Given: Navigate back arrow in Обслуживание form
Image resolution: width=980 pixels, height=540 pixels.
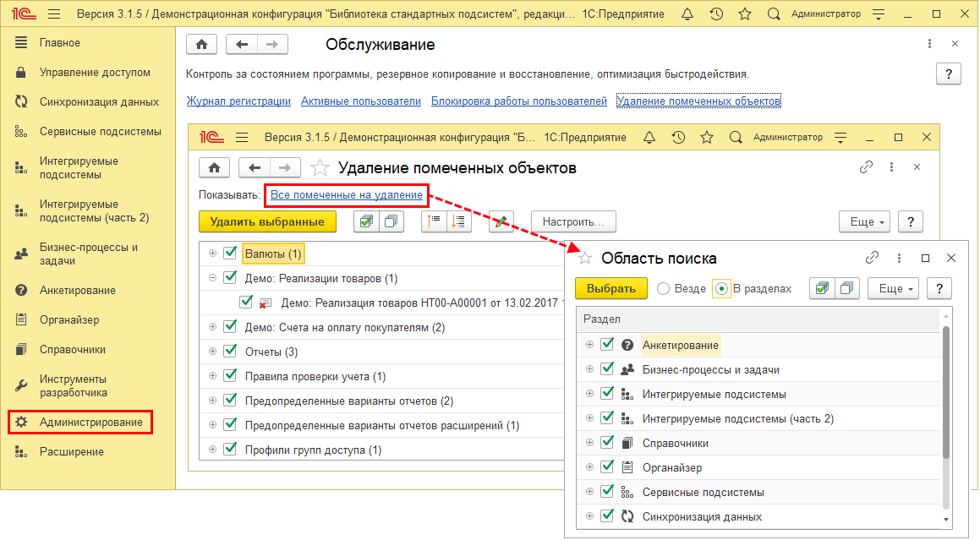Looking at the screenshot, I should click(x=242, y=45).
